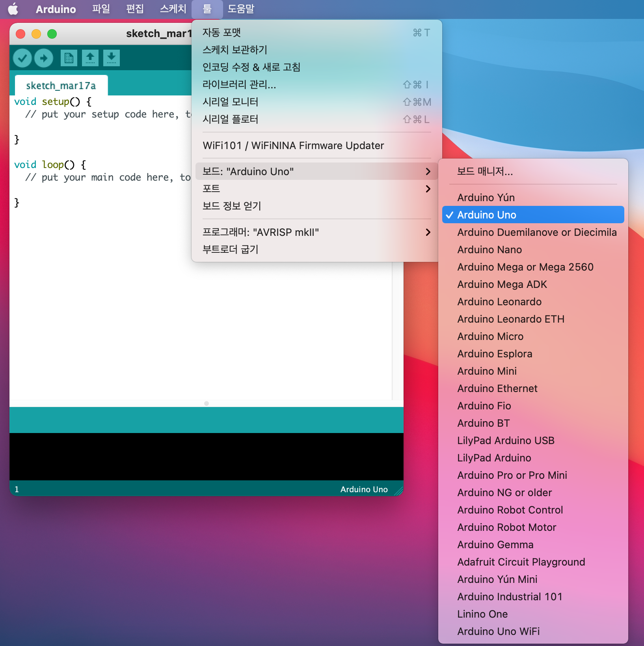Viewport: 644px width, 646px height.
Task: Switch to sketch_mar17a tab
Action: coord(61,85)
